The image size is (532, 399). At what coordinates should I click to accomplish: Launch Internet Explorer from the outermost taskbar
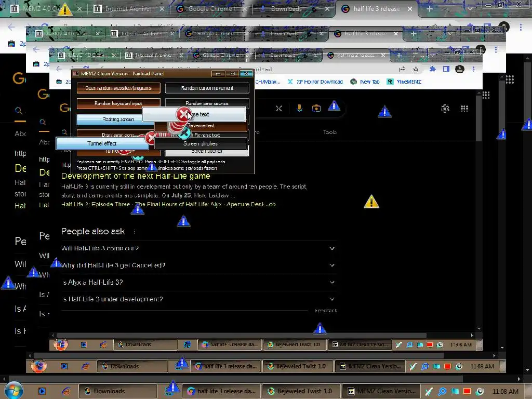(66, 391)
